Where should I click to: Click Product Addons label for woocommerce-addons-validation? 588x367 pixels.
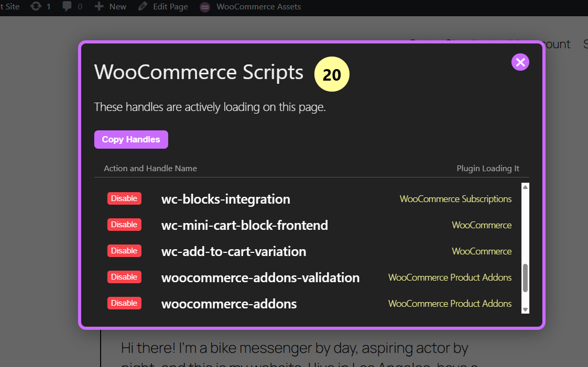pos(450,277)
